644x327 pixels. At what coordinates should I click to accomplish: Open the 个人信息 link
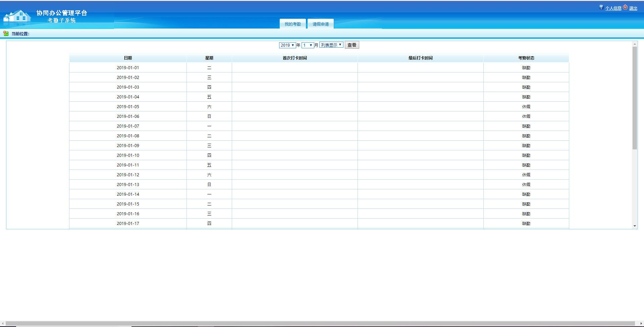tap(613, 8)
